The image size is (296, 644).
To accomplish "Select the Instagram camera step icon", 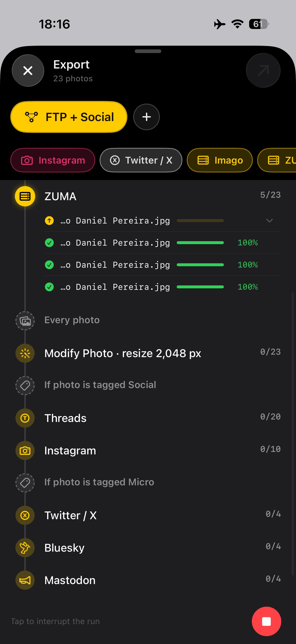I will [x=25, y=450].
